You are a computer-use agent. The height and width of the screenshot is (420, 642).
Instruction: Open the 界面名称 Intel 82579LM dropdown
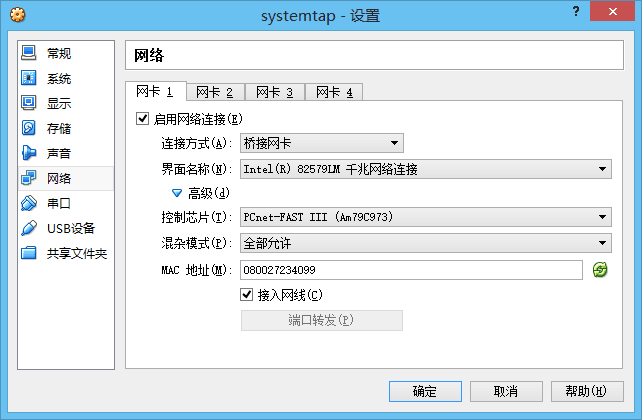coord(426,169)
